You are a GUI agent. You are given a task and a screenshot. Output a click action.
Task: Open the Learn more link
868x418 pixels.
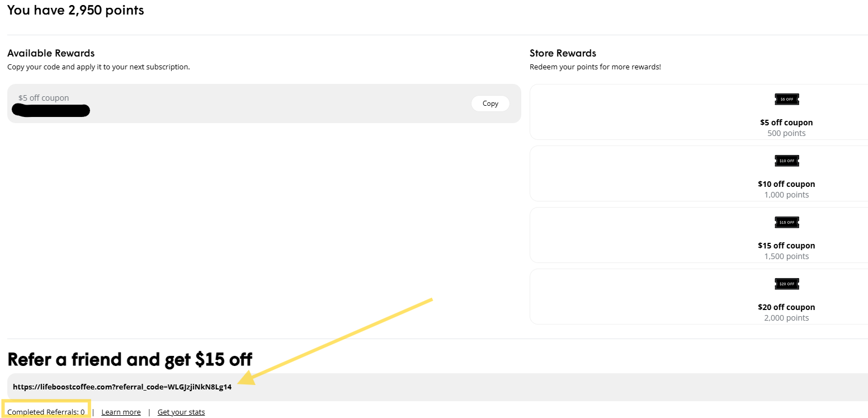(x=121, y=412)
